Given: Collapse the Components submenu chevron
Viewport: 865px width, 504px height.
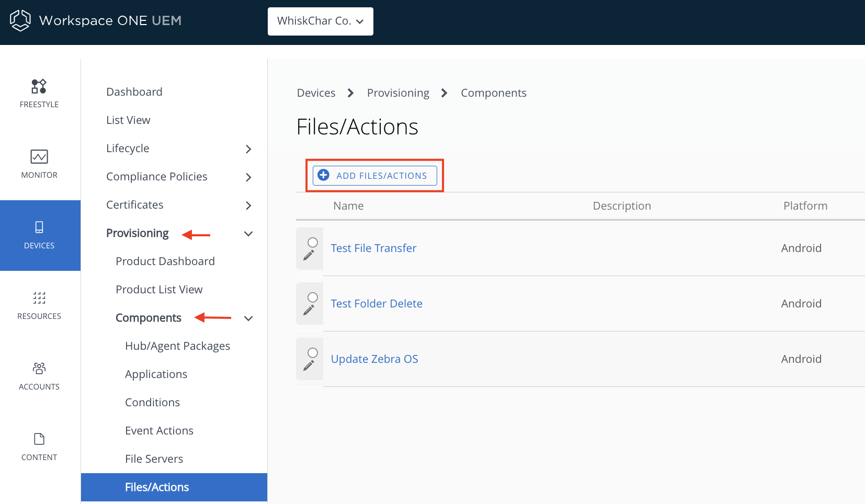Looking at the screenshot, I should pyautogui.click(x=248, y=318).
